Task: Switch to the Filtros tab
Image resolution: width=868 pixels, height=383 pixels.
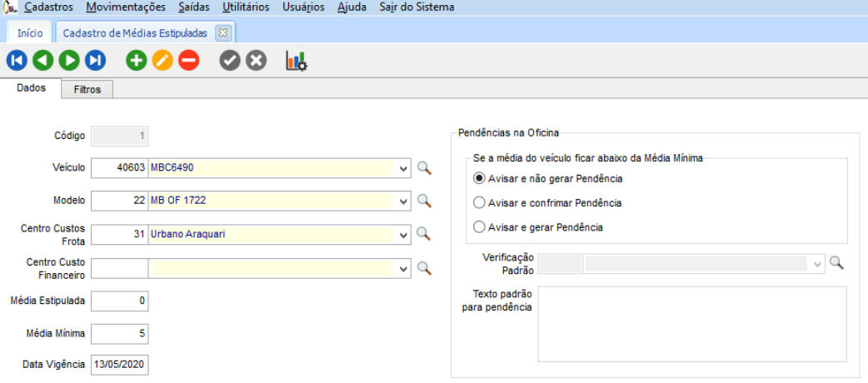Action: tap(87, 89)
